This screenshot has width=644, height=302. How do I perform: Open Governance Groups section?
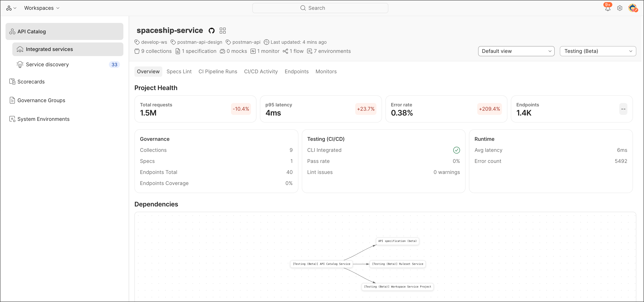click(41, 100)
